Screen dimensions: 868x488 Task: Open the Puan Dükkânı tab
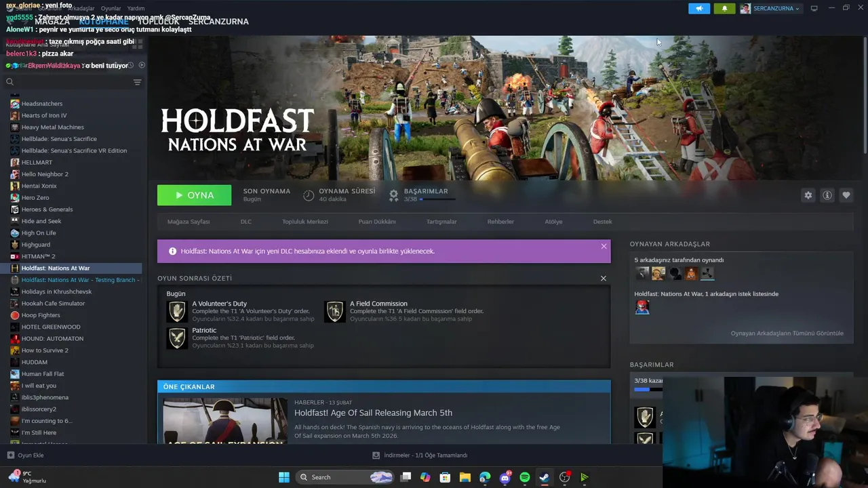click(377, 222)
